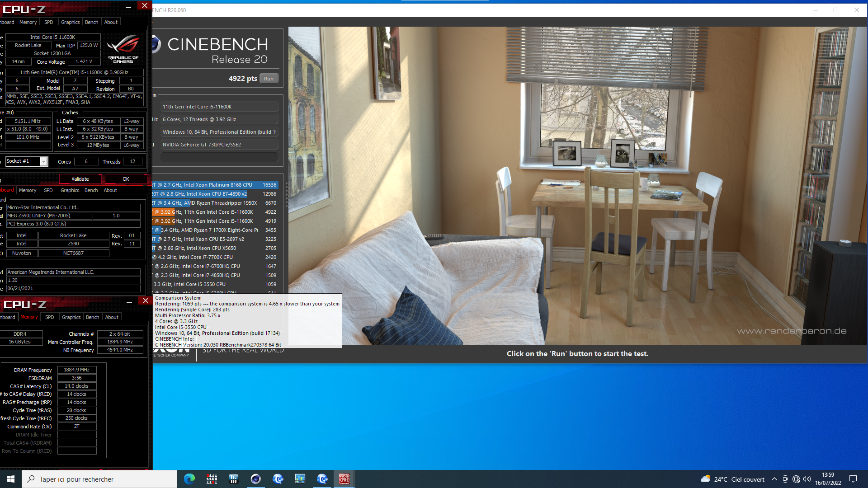Open Bench tab in middle CPU-Z window
The height and width of the screenshot is (488, 868).
pos(91,190)
